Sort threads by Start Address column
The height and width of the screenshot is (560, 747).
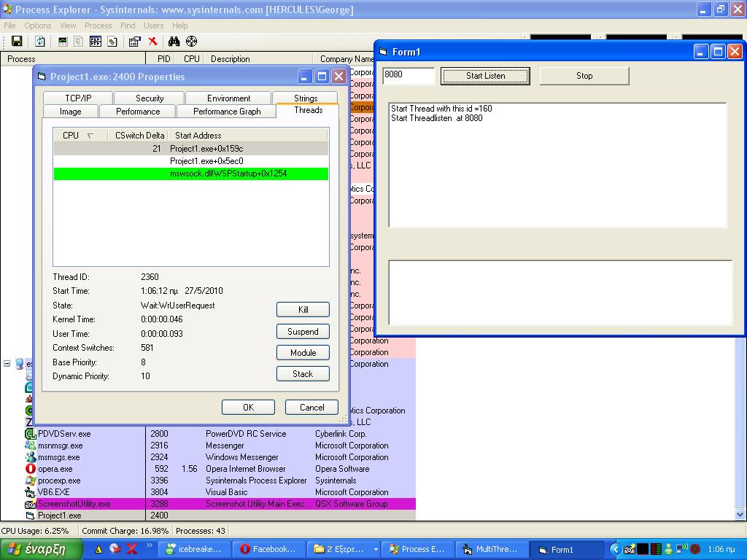tap(248, 135)
